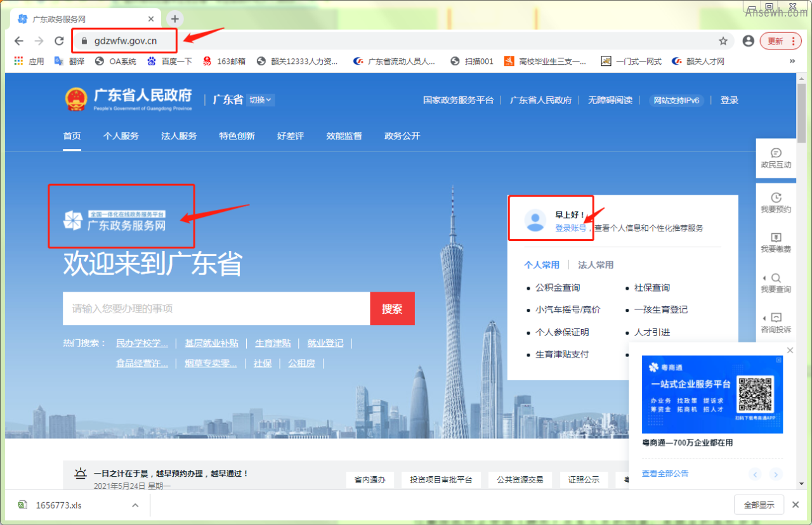This screenshot has height=525, width=812.
Task: Open the Chrome profile avatar icon
Action: tap(748, 41)
